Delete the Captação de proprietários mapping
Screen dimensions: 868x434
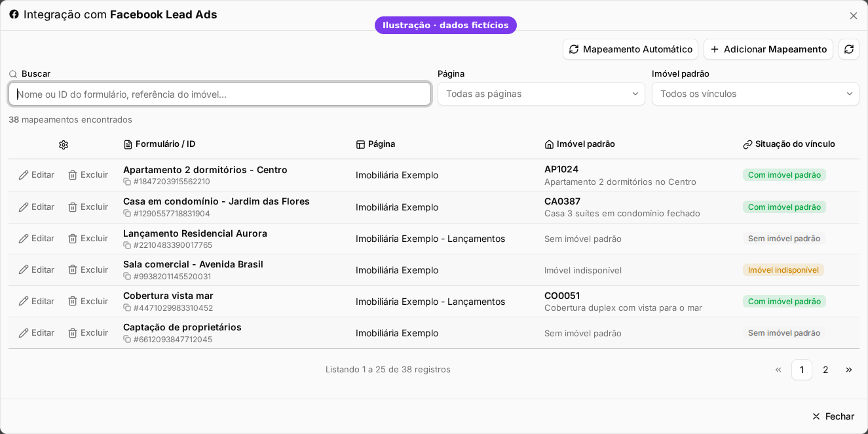[88, 333]
